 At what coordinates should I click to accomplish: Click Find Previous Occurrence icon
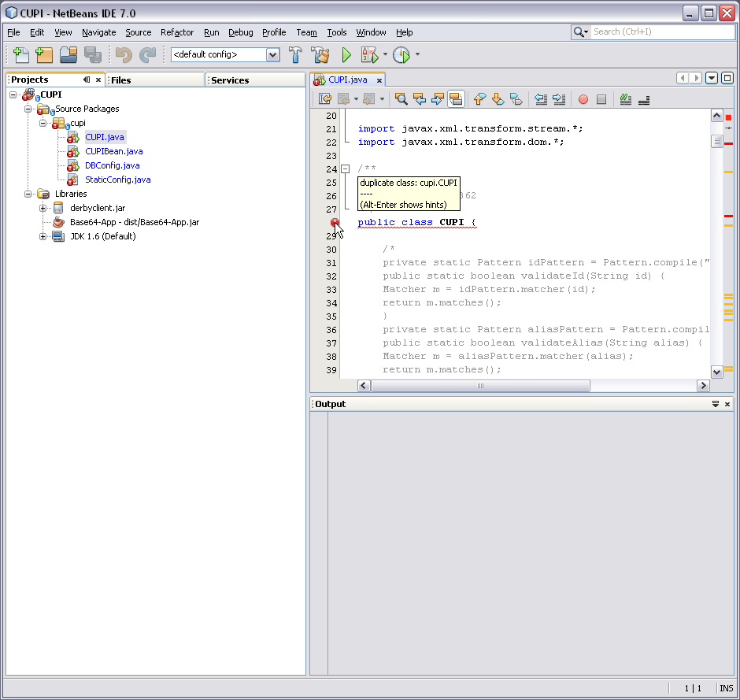pos(419,99)
